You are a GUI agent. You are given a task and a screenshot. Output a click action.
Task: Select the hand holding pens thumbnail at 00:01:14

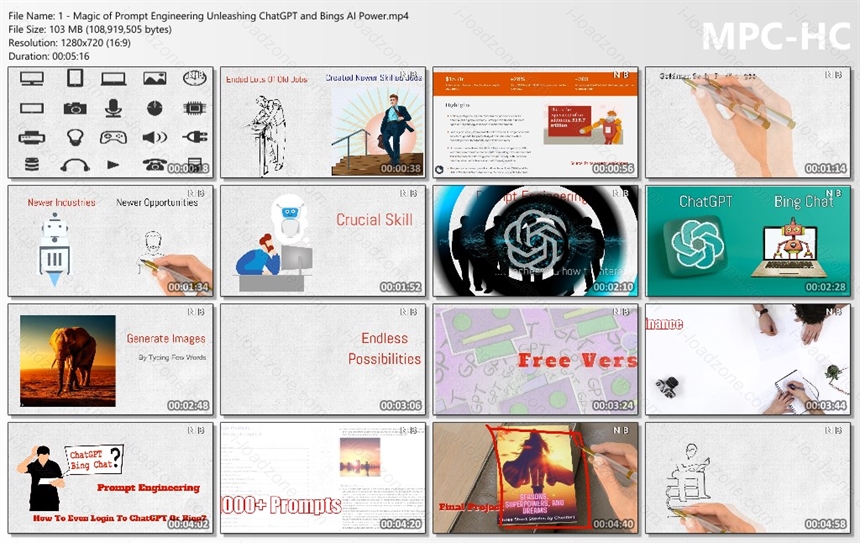[x=748, y=122]
